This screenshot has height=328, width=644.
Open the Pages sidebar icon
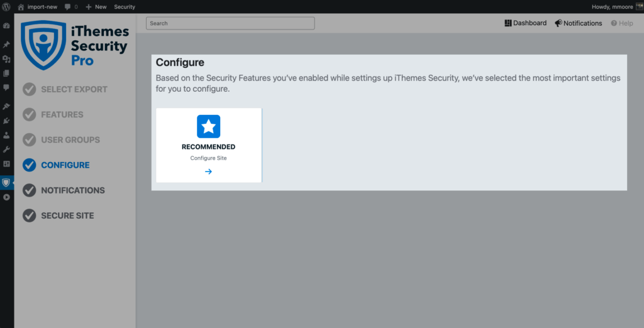point(6,73)
